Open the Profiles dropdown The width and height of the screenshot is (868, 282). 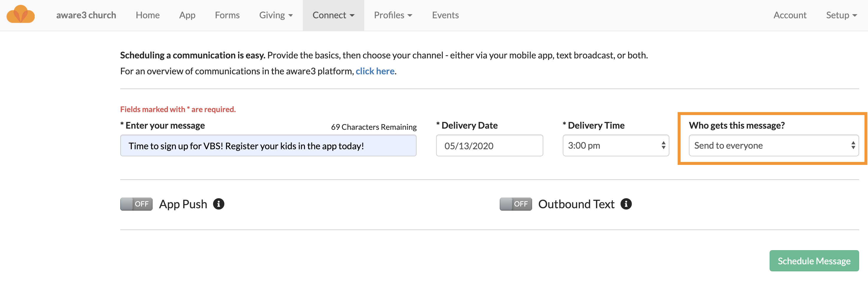tap(393, 15)
